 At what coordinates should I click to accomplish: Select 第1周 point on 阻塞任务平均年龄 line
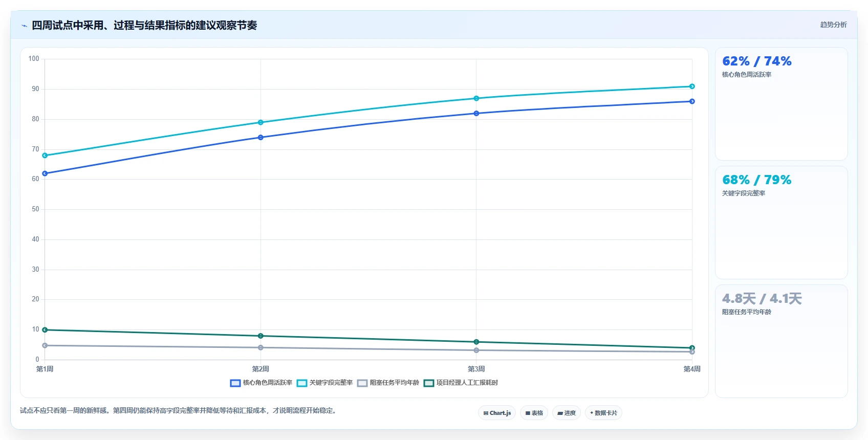click(x=45, y=345)
